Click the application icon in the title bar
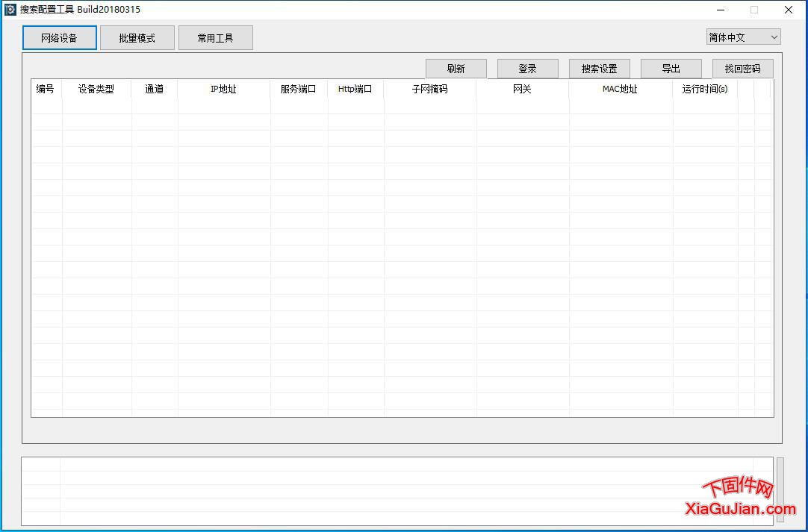The image size is (808, 532). pos(10,9)
